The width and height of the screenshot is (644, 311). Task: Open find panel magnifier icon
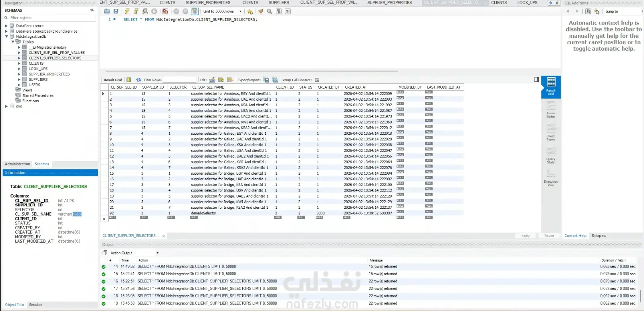269,11
